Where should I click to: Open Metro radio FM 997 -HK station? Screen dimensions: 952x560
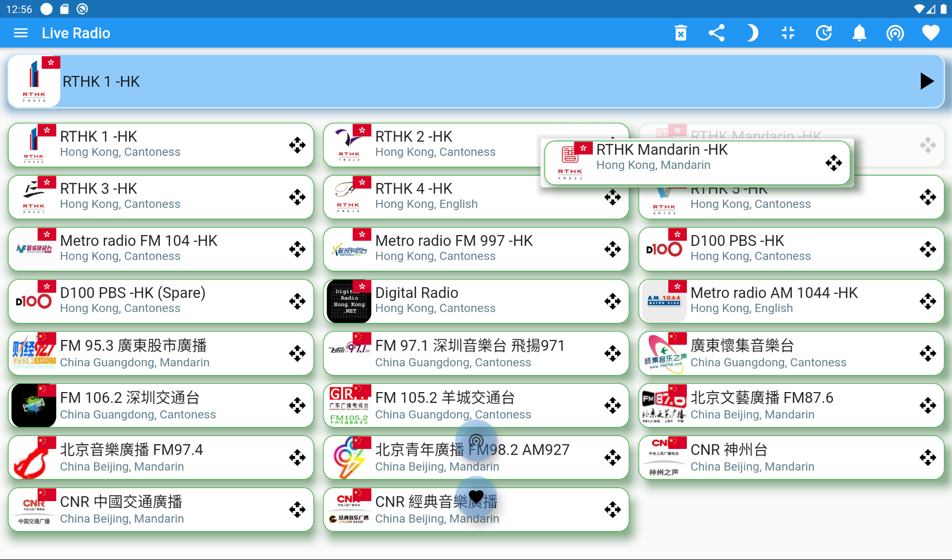tap(476, 250)
